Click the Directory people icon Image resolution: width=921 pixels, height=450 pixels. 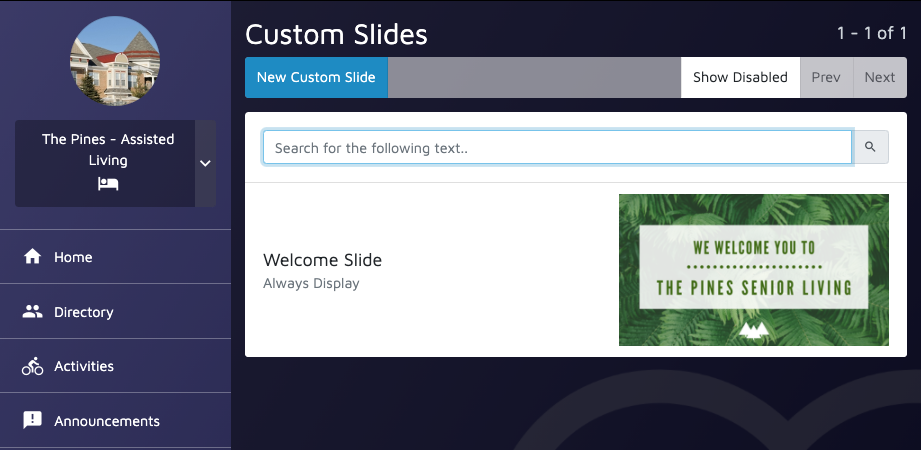tap(32, 312)
